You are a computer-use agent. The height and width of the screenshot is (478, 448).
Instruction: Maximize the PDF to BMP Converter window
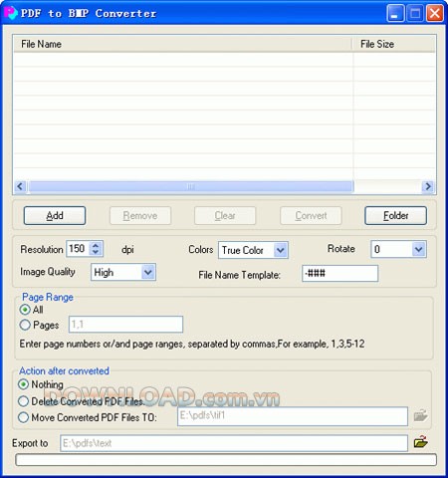[415, 14]
